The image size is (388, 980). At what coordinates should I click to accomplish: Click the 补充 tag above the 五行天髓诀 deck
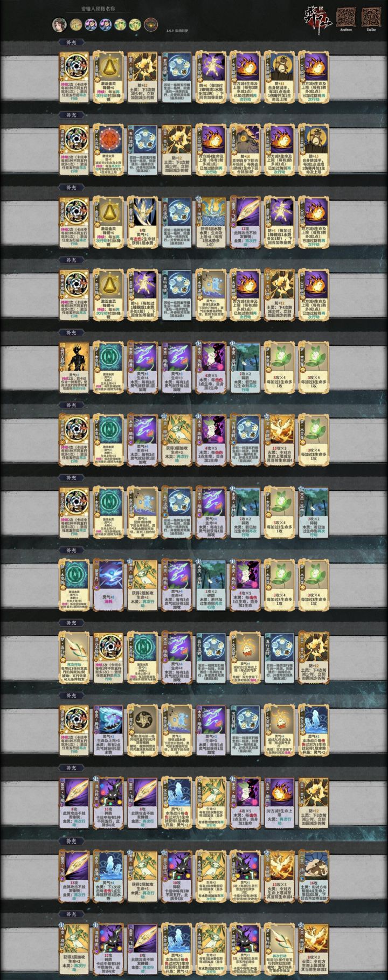click(x=71, y=332)
